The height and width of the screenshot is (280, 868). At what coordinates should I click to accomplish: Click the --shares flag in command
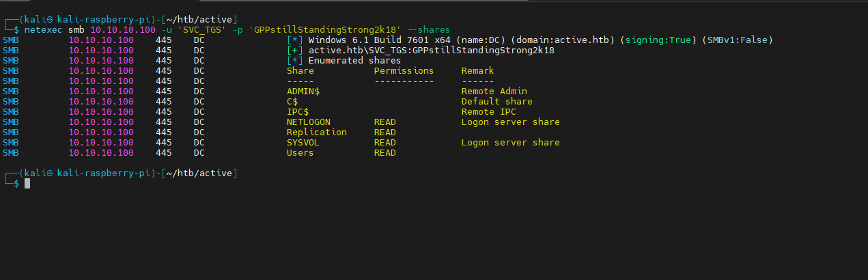[x=429, y=30]
